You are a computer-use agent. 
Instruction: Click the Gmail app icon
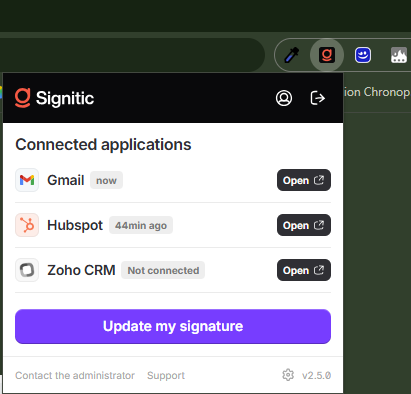pyautogui.click(x=27, y=180)
